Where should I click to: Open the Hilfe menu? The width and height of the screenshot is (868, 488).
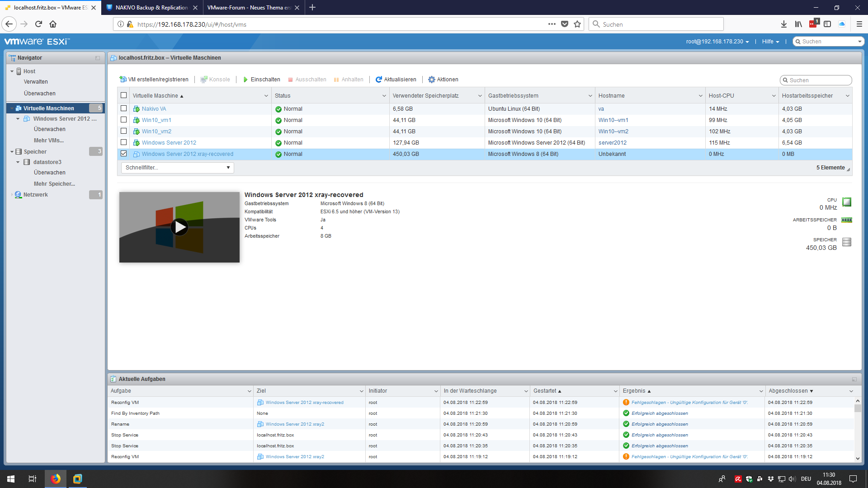point(770,42)
